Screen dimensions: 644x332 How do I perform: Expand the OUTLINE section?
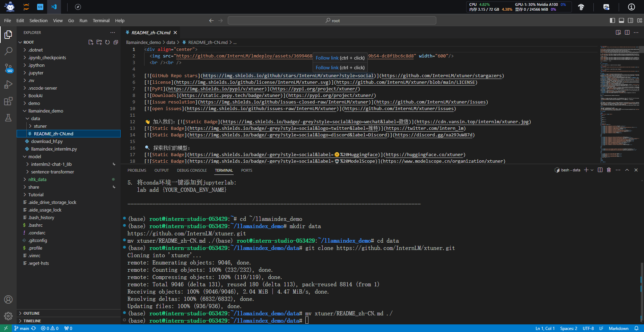[69, 313]
